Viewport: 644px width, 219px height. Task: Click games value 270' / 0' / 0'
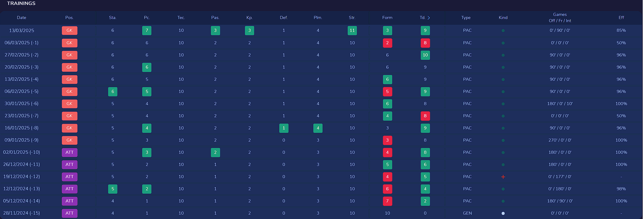point(560,140)
